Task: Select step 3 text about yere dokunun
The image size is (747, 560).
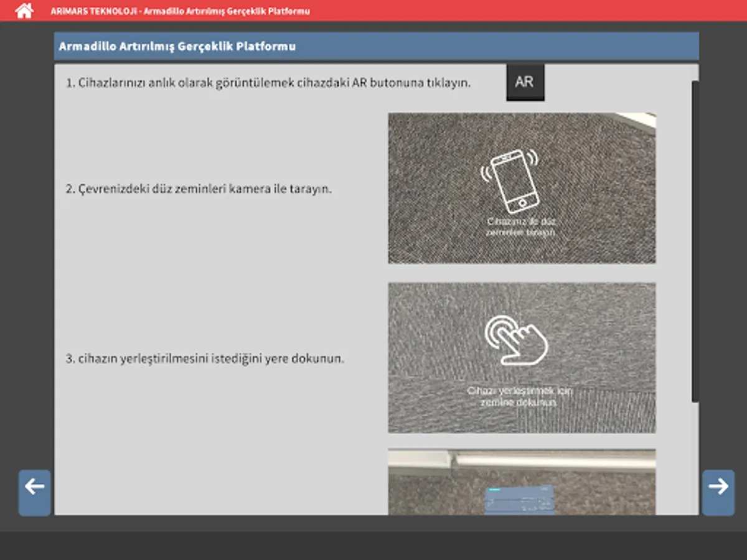Action: tap(205, 358)
